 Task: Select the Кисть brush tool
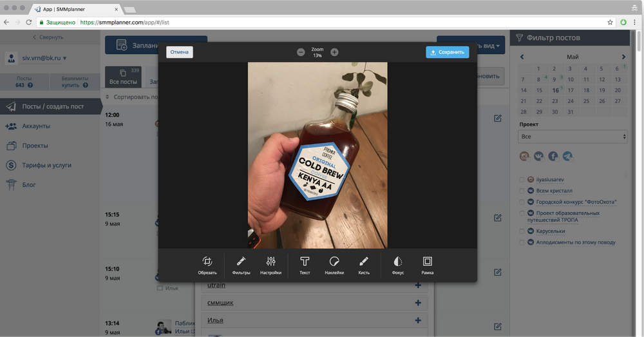click(x=364, y=265)
